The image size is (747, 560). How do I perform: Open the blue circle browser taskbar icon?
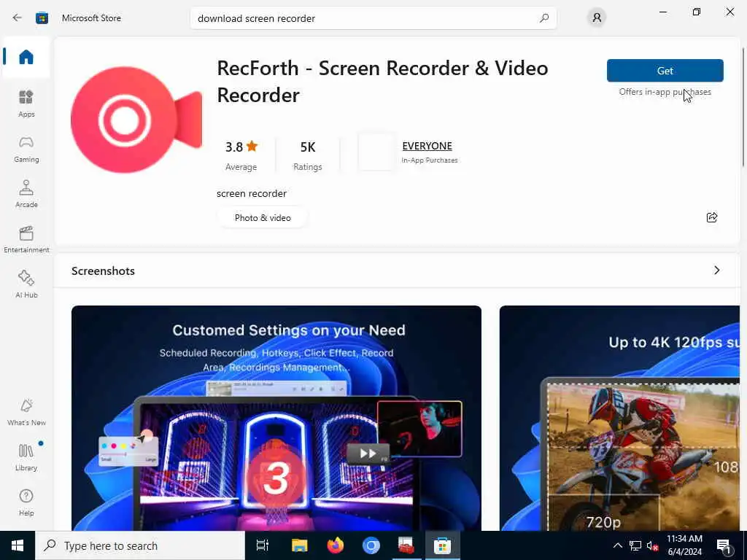371,545
